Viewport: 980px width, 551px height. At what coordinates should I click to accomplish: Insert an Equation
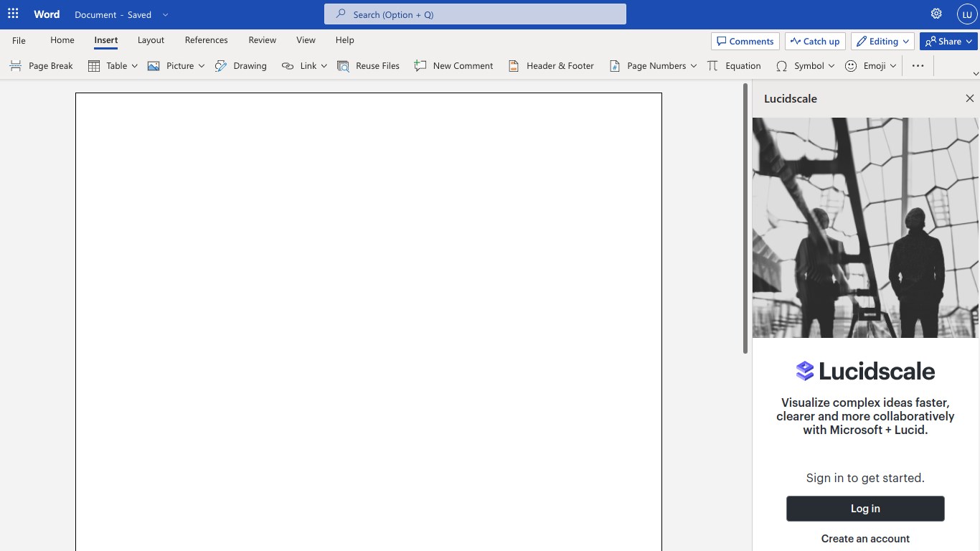click(734, 66)
